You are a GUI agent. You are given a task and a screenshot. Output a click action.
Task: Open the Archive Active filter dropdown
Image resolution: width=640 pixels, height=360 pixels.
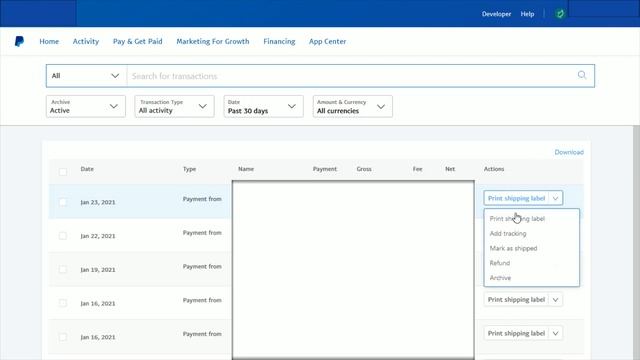[86, 106]
